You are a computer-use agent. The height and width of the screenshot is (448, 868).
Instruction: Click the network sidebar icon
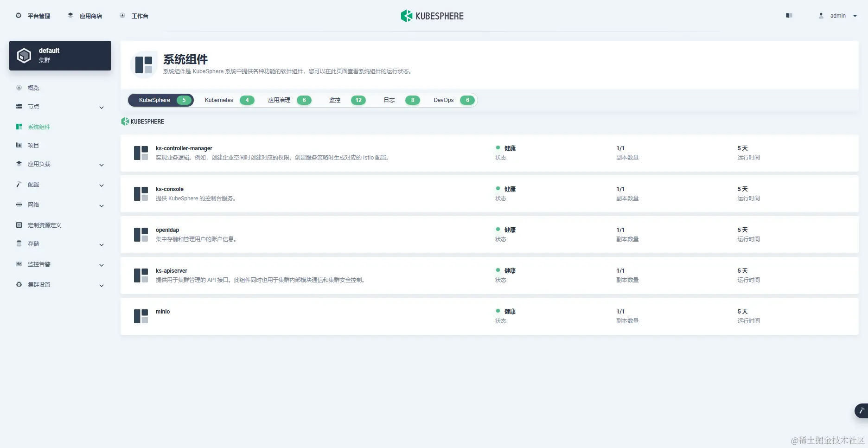tap(19, 205)
